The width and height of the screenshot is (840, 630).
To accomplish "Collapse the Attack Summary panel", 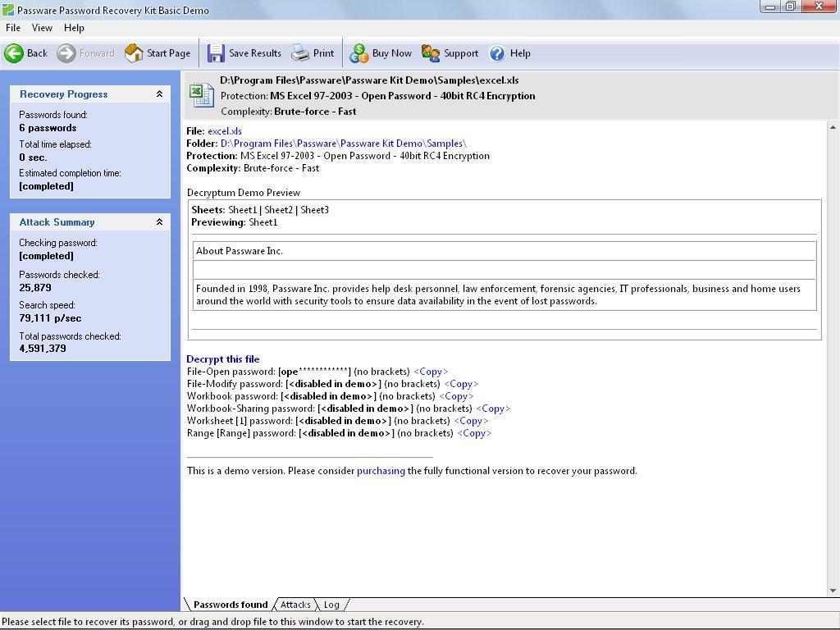I will [x=159, y=221].
